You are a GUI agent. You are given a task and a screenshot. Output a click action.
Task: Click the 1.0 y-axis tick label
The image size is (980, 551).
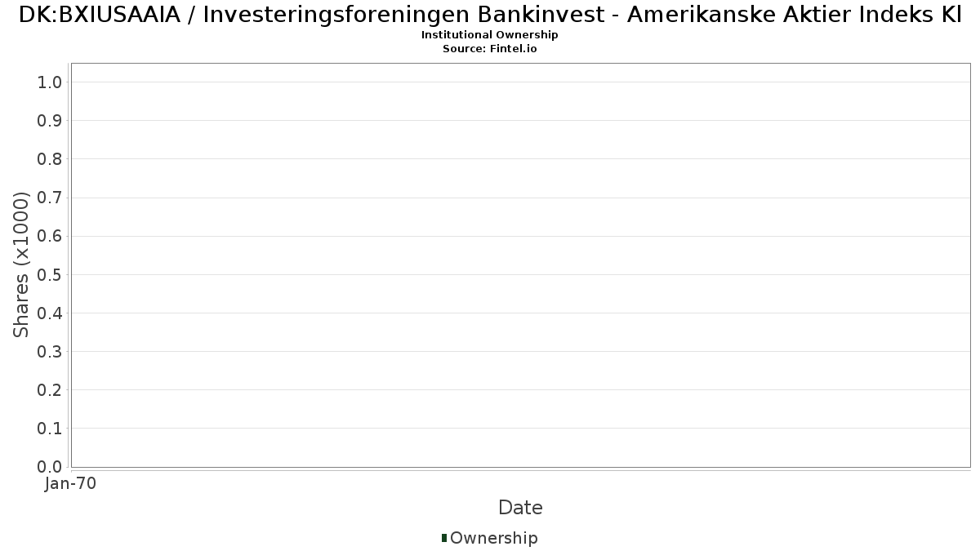pyautogui.click(x=51, y=82)
